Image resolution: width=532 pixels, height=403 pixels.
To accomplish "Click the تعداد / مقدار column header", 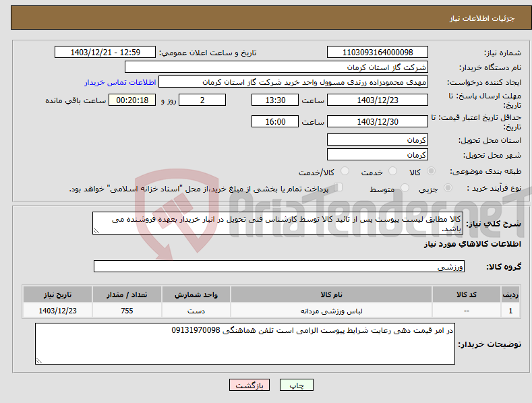I will pyautogui.click(x=127, y=294).
